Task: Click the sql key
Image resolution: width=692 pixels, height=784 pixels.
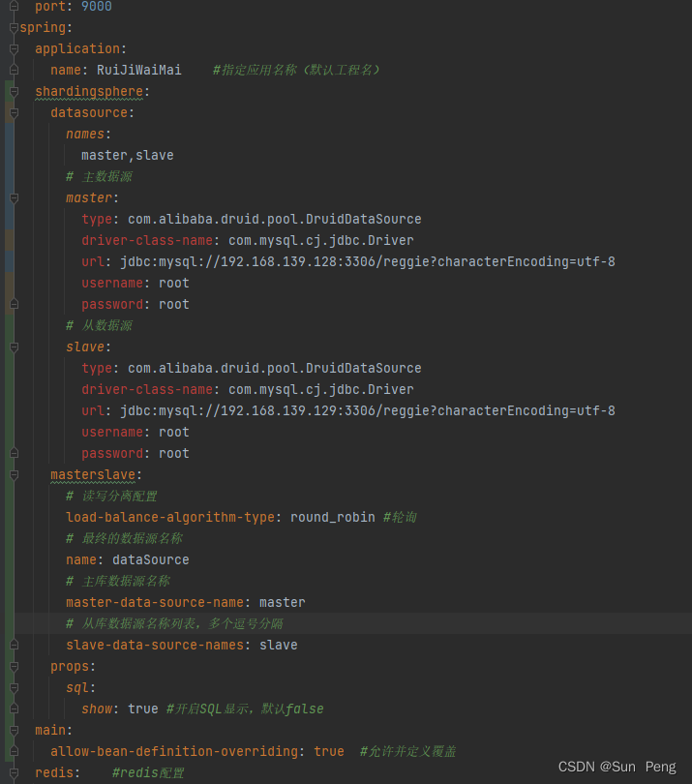Action: [77, 688]
